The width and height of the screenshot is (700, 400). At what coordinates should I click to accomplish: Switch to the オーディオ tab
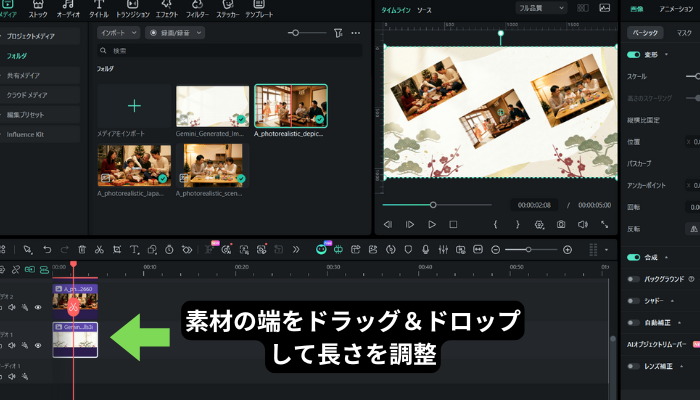pos(68,9)
